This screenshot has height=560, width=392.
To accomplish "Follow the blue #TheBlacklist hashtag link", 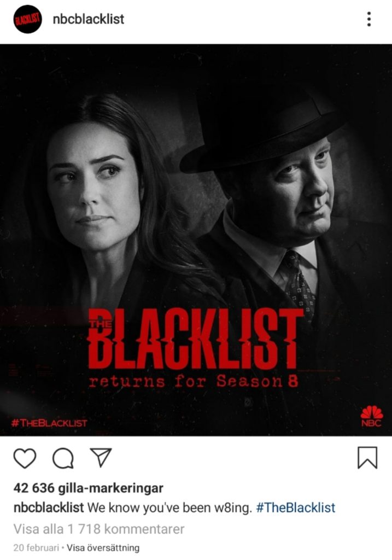I will click(296, 507).
